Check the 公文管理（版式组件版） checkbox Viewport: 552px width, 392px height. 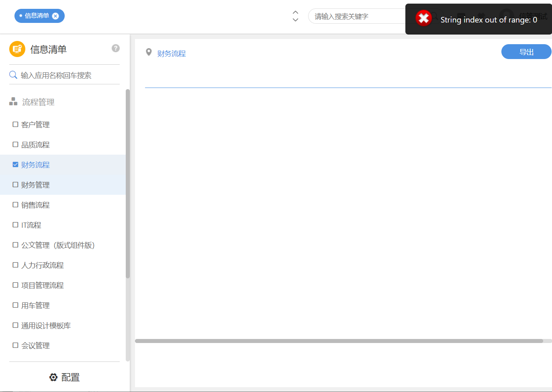(15, 245)
